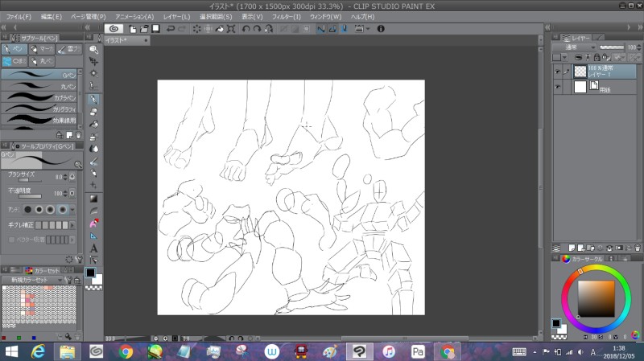
Task: Click the Undo arrow in command bar
Action: coord(171,29)
